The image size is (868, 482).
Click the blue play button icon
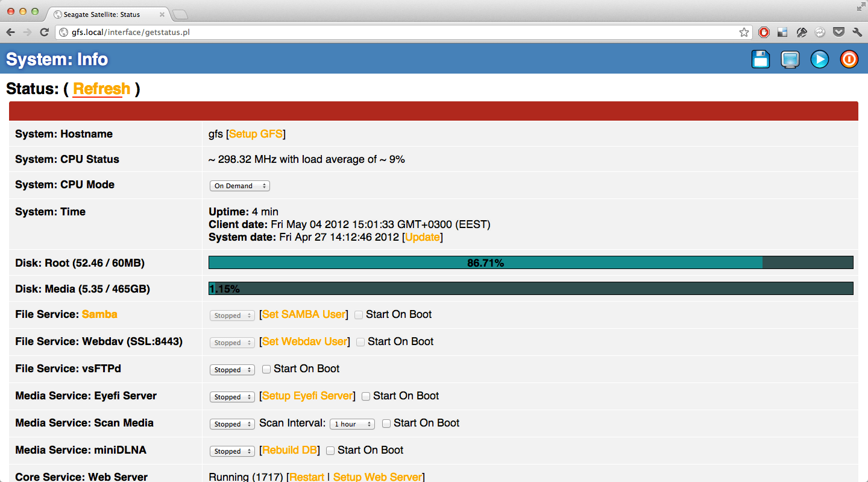[820, 59]
